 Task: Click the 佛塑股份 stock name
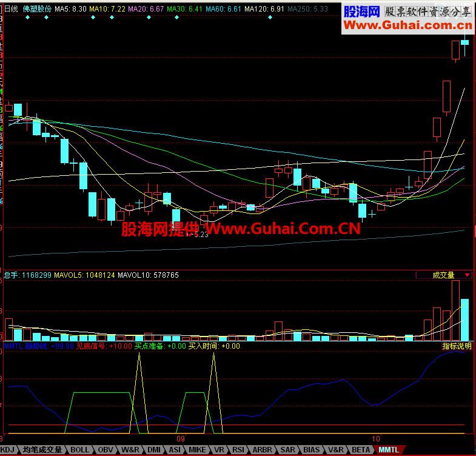coord(37,9)
